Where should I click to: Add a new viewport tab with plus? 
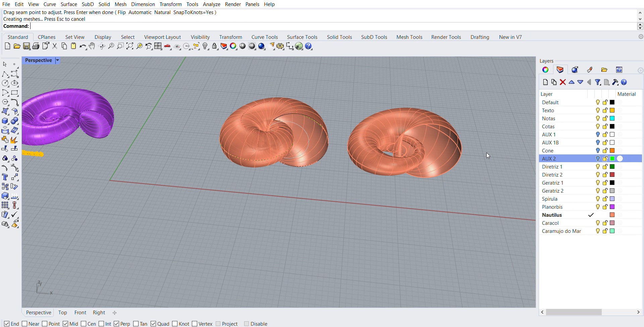(115, 313)
